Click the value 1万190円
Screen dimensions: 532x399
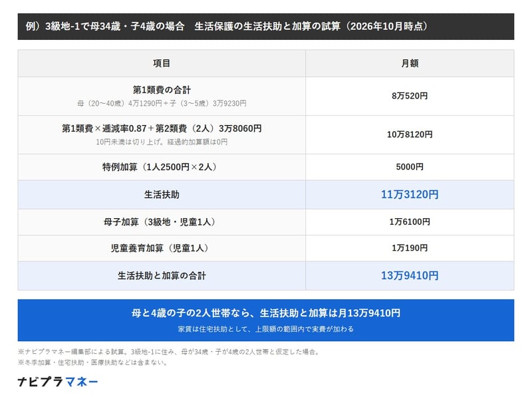coord(410,248)
